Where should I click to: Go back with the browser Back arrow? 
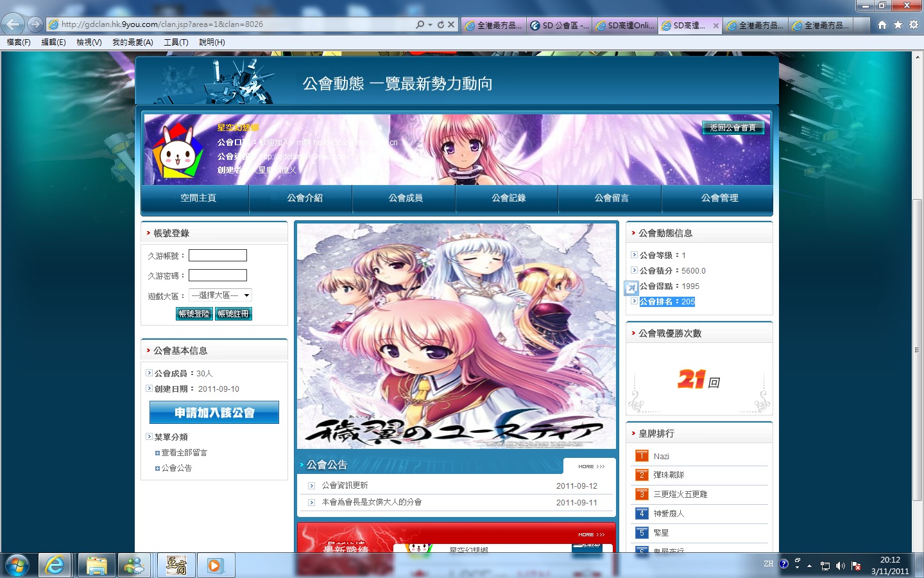coord(13,24)
